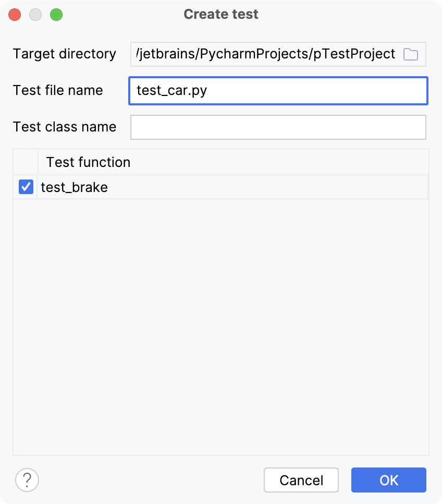Dismiss the dialog using Cancel
442x504 pixels.
click(301, 480)
